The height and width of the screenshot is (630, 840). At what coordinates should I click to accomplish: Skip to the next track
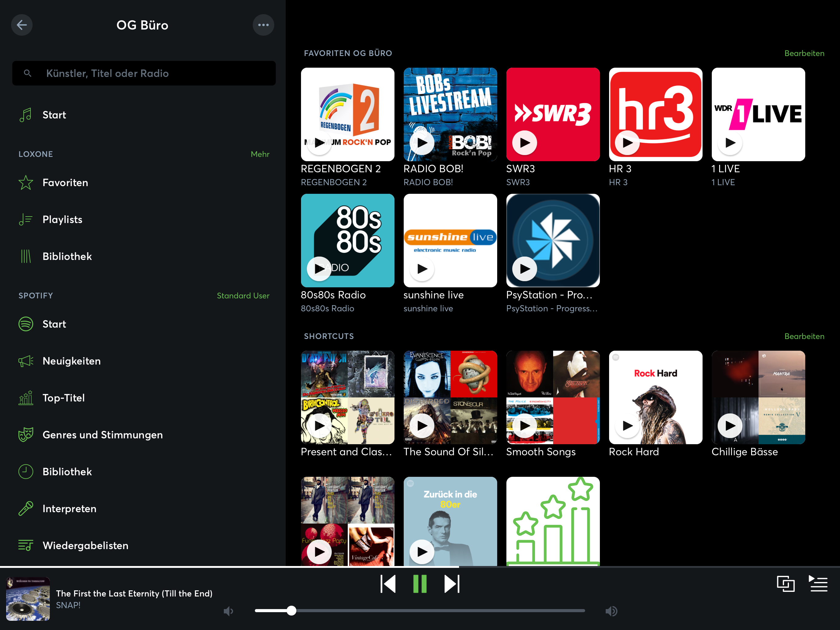point(452,584)
